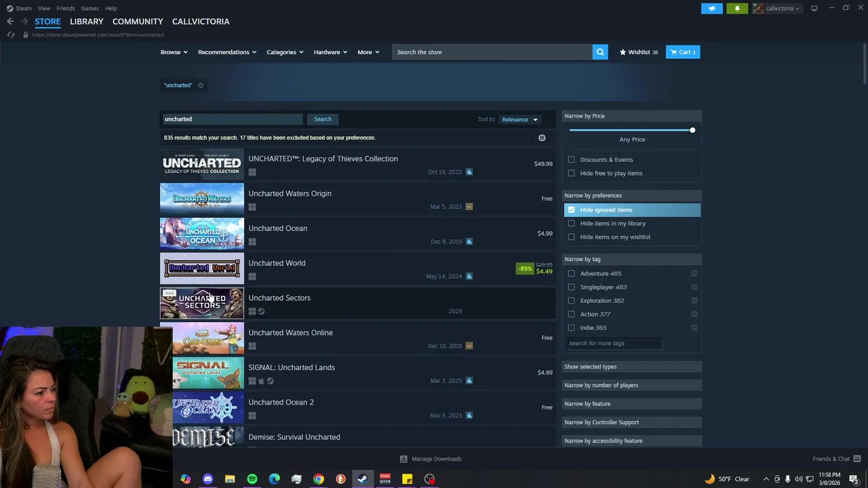Open Sort by Relevance dropdown
Viewport: 868px width, 488px height.
[519, 119]
